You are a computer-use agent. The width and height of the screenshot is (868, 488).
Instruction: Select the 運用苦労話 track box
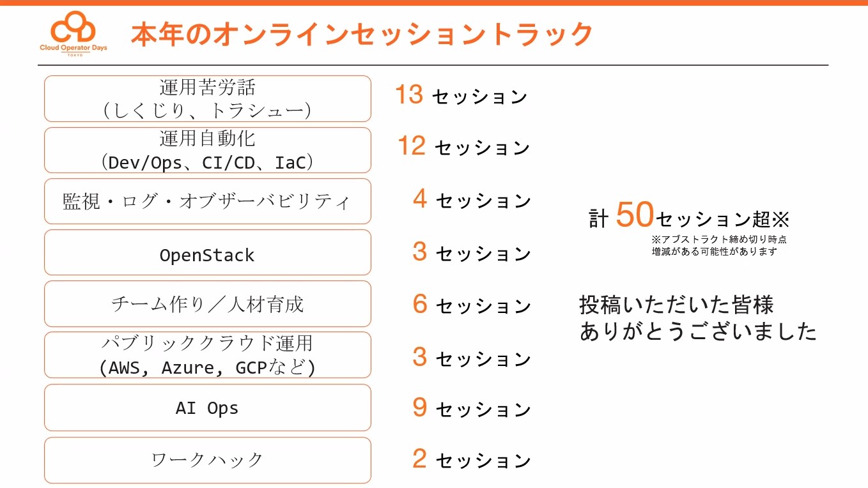[x=207, y=99]
